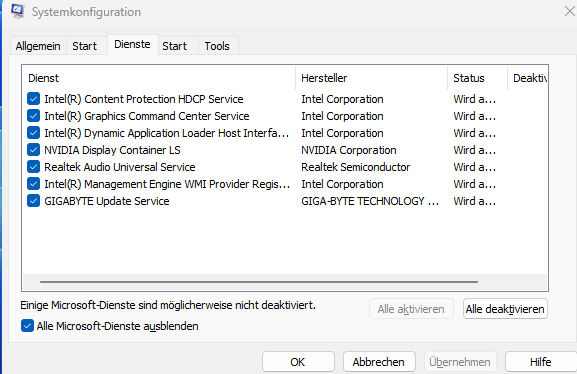Select the Dienste tab

pos(132,45)
